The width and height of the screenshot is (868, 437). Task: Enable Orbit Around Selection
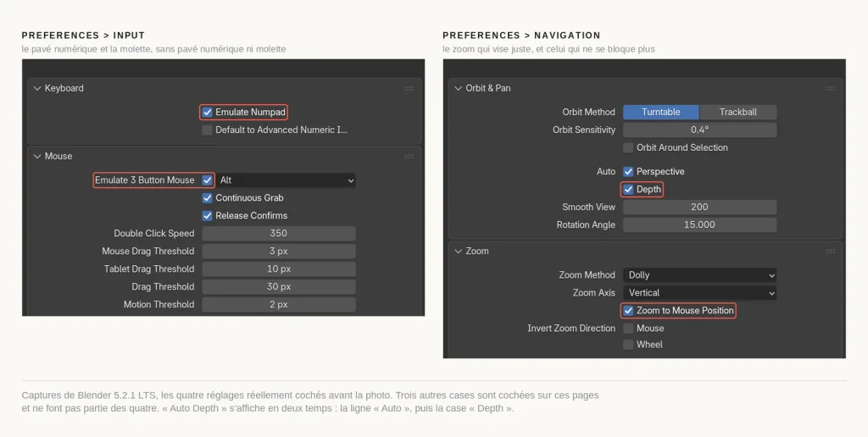click(628, 147)
